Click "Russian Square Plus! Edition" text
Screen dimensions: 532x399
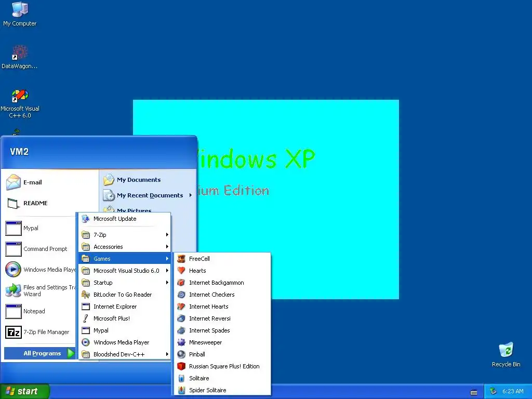click(x=224, y=366)
